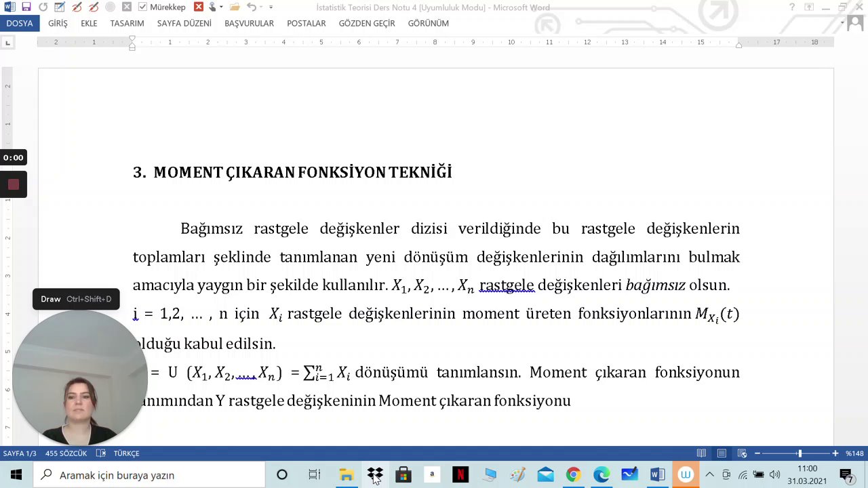Click the proofing errors book icon in the status bar
The image size is (868, 488).
pyautogui.click(x=101, y=453)
